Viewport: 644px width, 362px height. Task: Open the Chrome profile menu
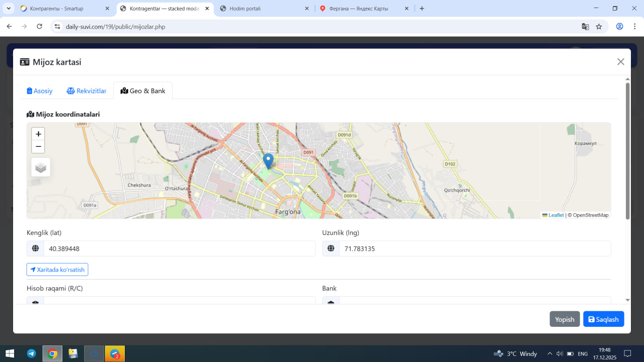click(619, 27)
